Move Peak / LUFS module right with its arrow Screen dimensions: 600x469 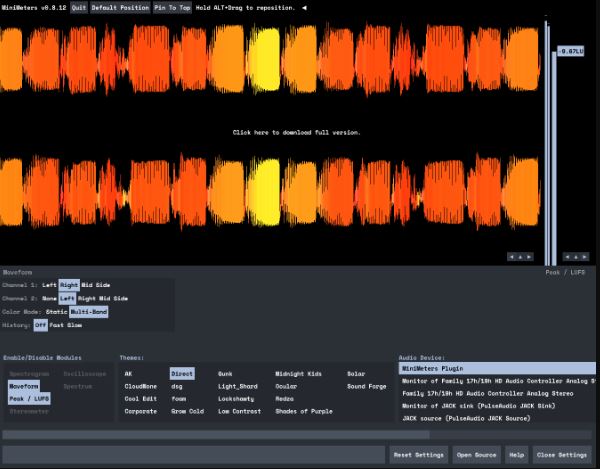[584, 257]
